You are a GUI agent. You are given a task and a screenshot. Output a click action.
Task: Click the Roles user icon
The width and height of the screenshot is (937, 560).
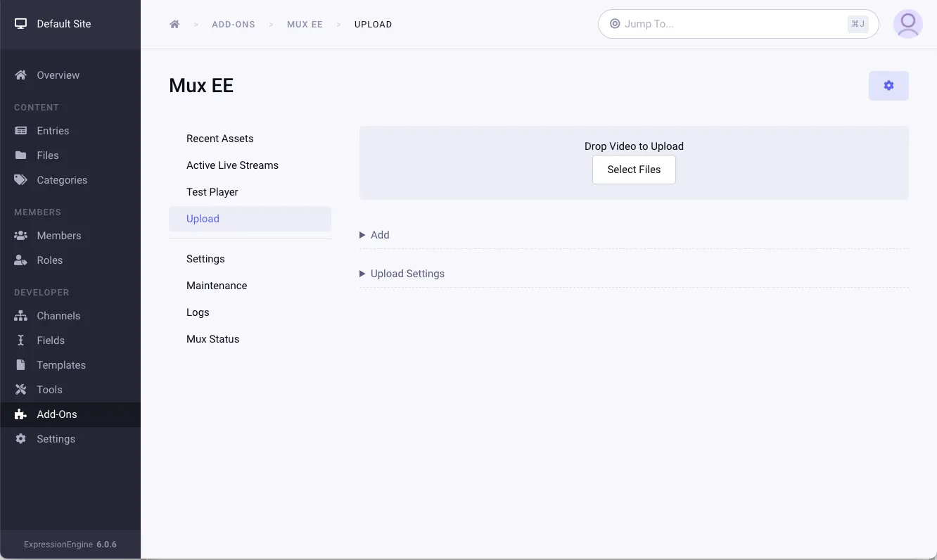21,260
